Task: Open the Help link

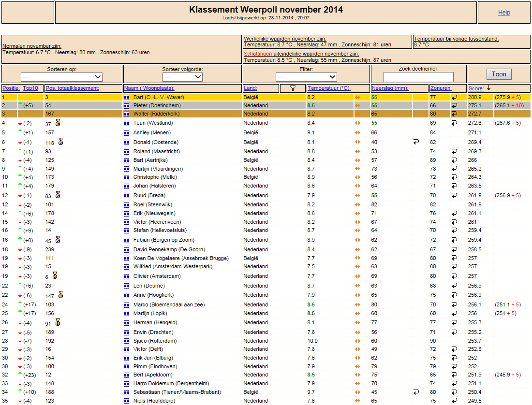Action: point(504,13)
